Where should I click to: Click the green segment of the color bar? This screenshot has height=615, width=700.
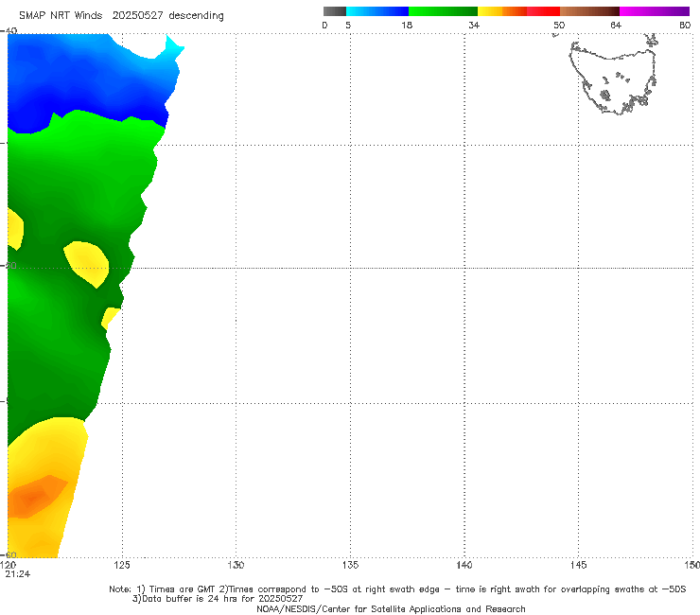click(443, 11)
